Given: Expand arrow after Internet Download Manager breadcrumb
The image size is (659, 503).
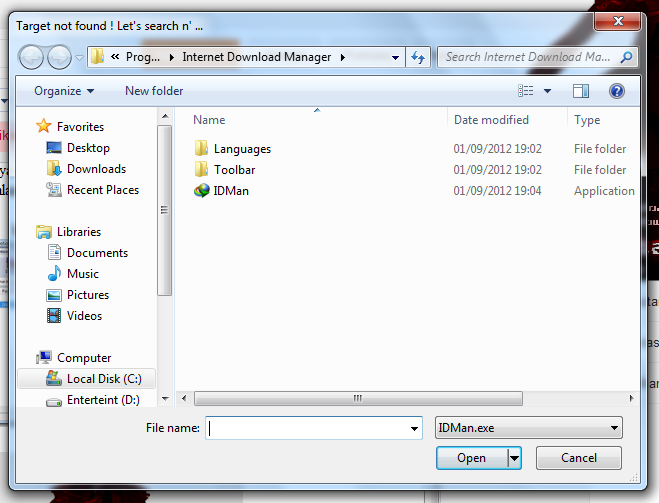Looking at the screenshot, I should click(x=343, y=57).
